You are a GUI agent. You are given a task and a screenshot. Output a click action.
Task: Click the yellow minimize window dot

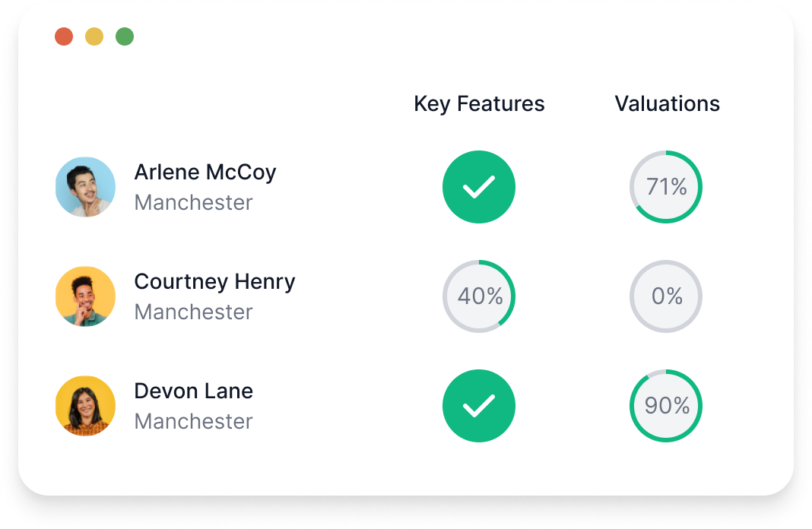(94, 36)
